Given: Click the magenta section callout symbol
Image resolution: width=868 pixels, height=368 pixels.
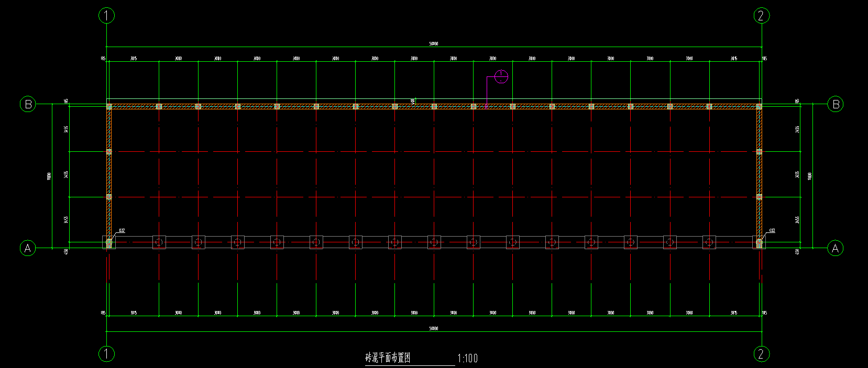Looking at the screenshot, I should pyautogui.click(x=501, y=77).
